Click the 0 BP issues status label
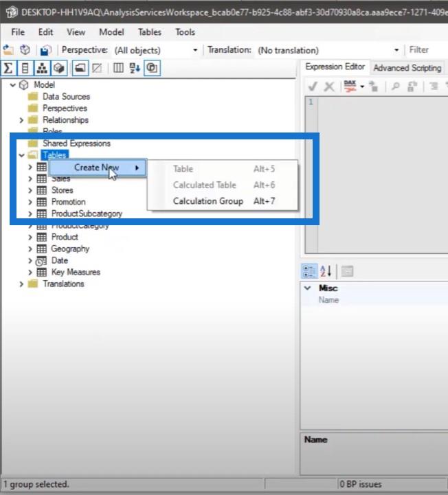The width and height of the screenshot is (448, 495). (361, 485)
